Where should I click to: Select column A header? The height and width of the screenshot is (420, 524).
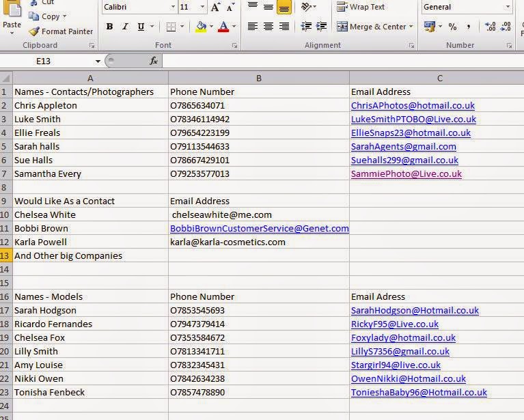(91, 78)
